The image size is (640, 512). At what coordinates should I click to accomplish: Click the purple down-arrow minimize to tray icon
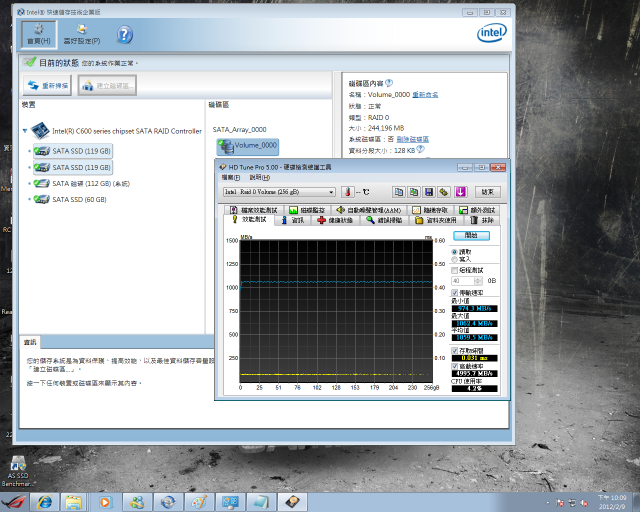click(x=460, y=192)
